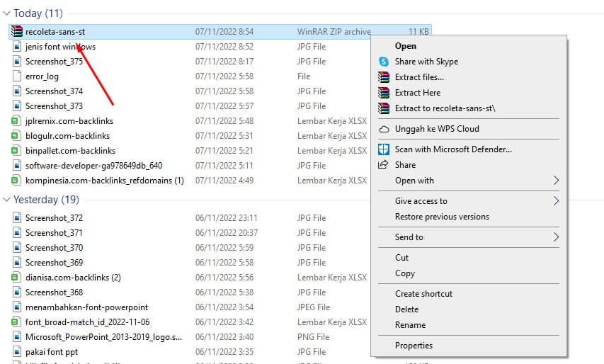
Task: Click the spreadsheet icon of dianisa.com-backlinks (2)
Action: point(16,278)
